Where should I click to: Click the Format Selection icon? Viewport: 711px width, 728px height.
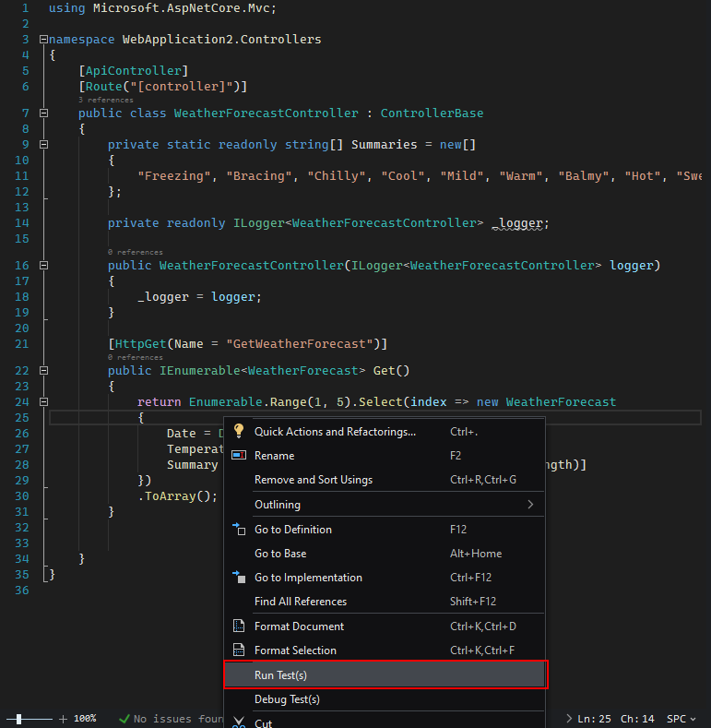239,650
